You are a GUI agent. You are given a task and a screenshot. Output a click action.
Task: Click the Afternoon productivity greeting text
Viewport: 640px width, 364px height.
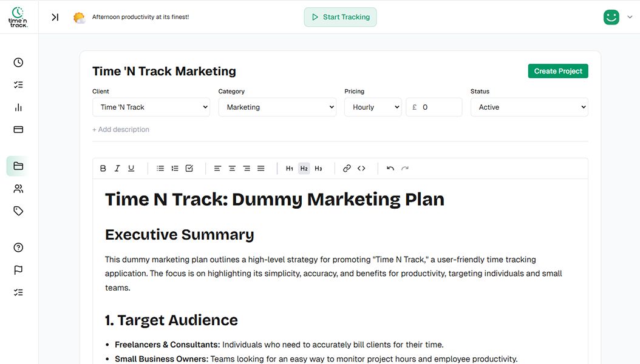point(140,17)
